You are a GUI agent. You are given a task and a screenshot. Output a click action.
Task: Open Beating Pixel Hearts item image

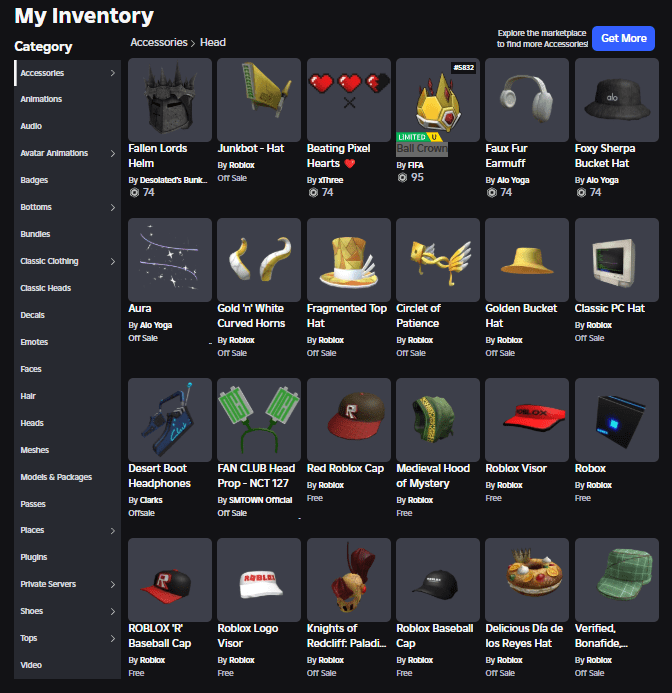pos(349,100)
